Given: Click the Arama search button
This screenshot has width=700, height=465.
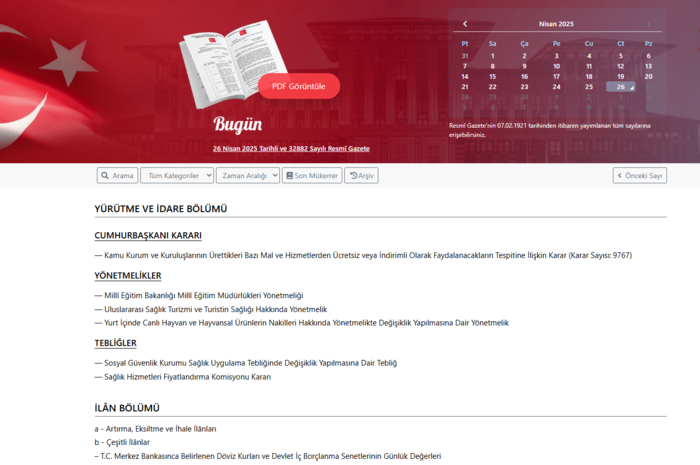Looking at the screenshot, I should [x=117, y=175].
